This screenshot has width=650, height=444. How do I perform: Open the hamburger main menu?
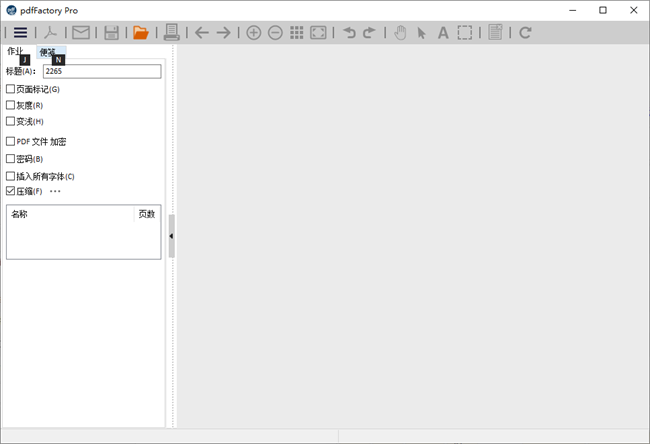(20, 33)
